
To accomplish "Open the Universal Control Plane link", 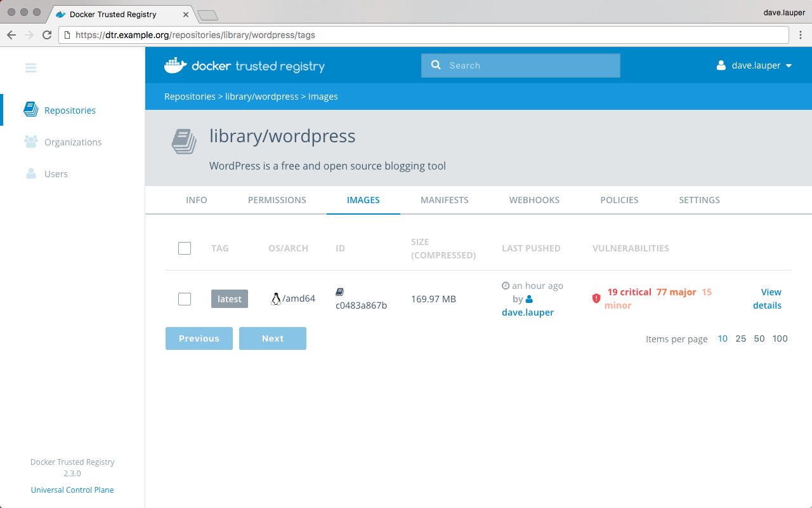I will point(72,490).
